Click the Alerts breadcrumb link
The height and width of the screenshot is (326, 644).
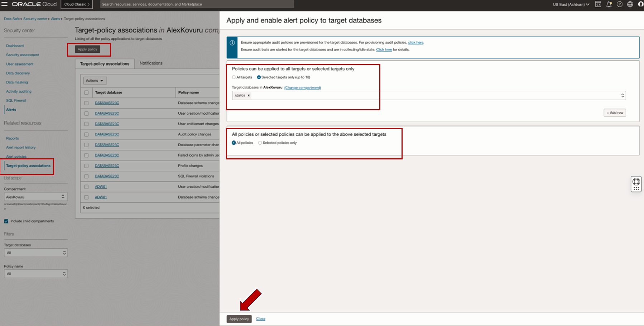tap(56, 19)
